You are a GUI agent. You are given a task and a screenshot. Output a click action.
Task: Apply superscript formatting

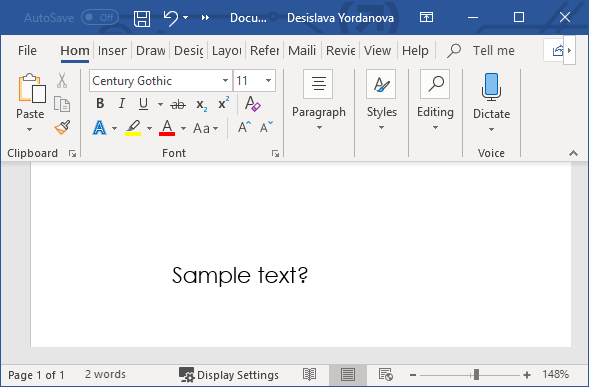pos(224,103)
